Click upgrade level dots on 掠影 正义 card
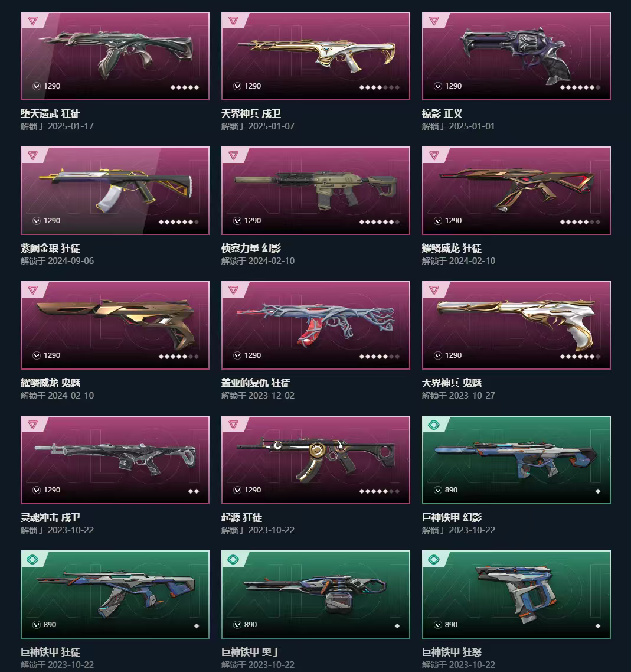This screenshot has width=631, height=672. tap(580, 87)
